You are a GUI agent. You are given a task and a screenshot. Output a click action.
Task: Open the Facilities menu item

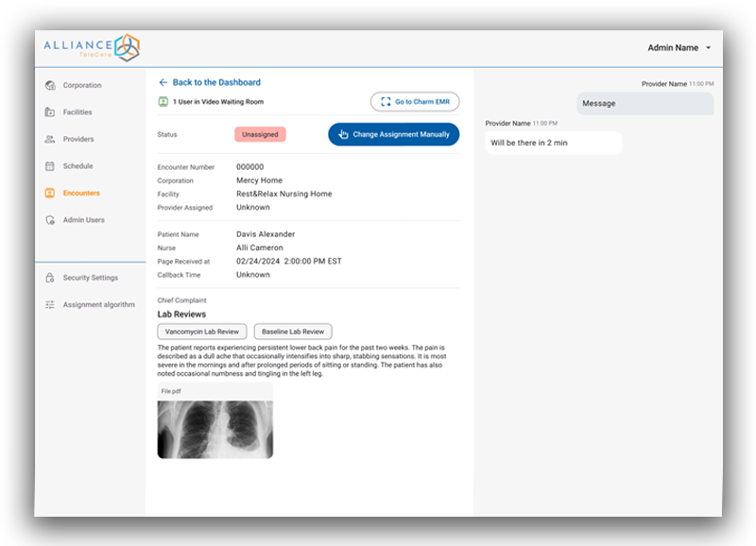[x=77, y=112]
